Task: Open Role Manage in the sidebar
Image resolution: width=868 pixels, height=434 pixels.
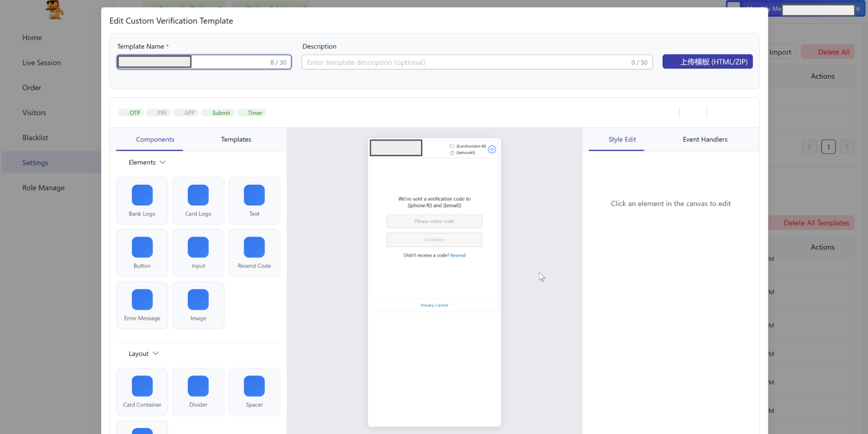Action: point(43,188)
